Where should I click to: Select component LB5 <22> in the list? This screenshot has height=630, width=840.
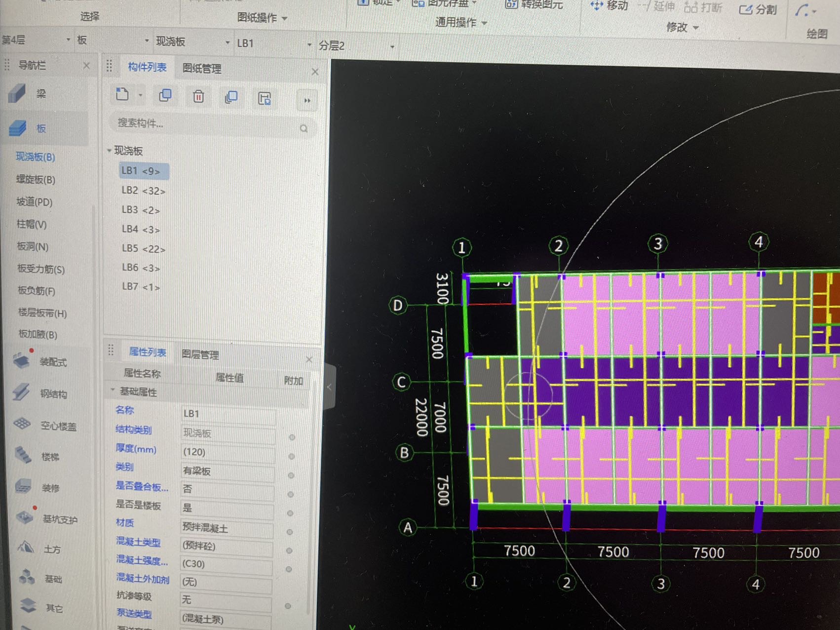pyautogui.click(x=144, y=248)
